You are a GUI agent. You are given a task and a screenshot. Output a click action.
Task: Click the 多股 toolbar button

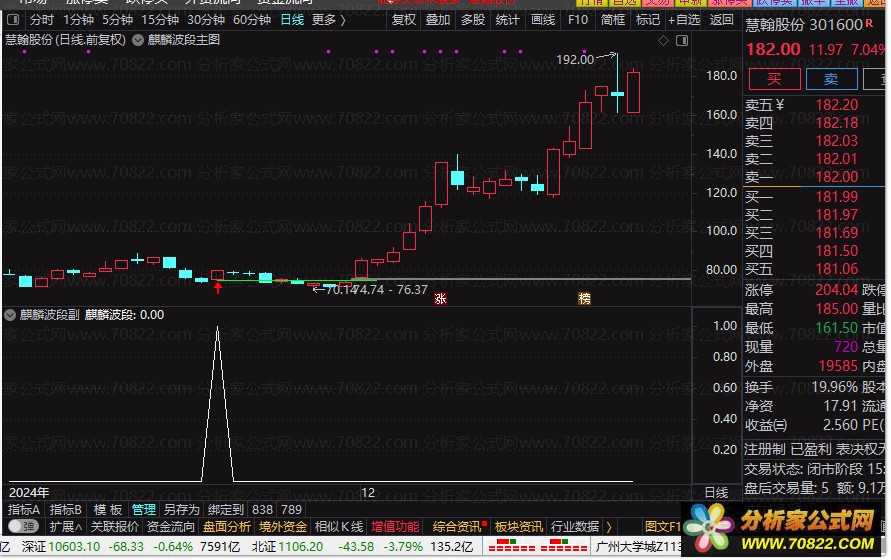coord(473,20)
